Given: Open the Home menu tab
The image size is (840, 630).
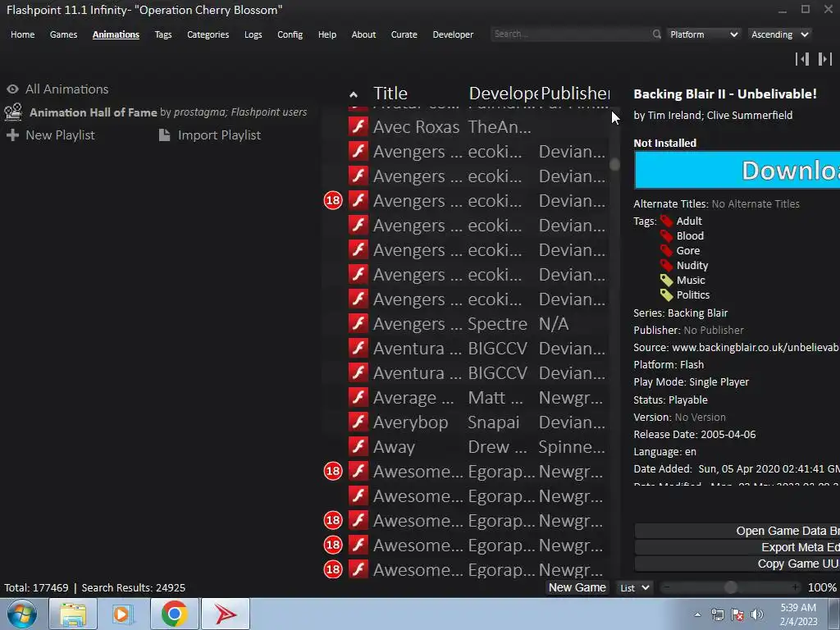Looking at the screenshot, I should (22, 34).
